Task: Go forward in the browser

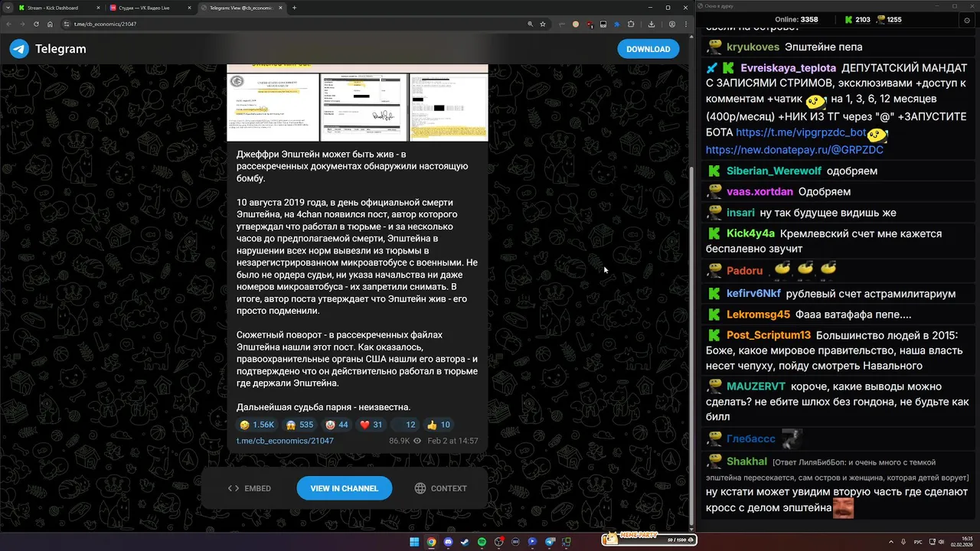Action: [22, 24]
